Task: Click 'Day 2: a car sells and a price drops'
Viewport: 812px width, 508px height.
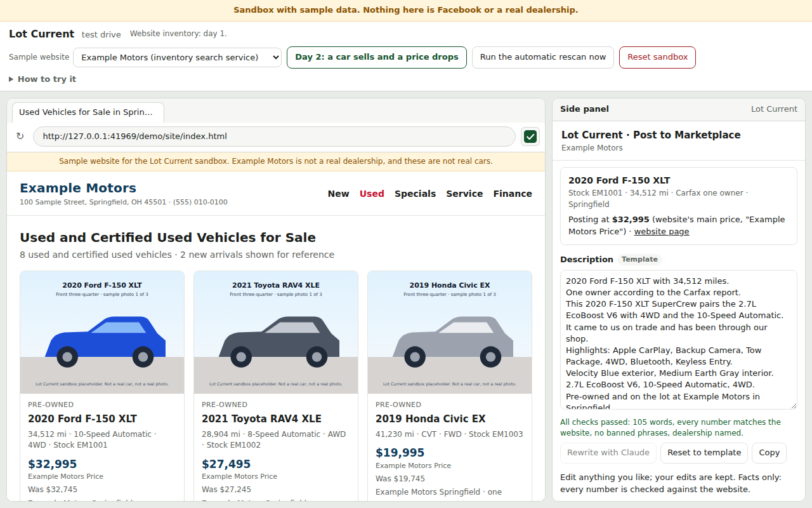Action: (x=377, y=57)
